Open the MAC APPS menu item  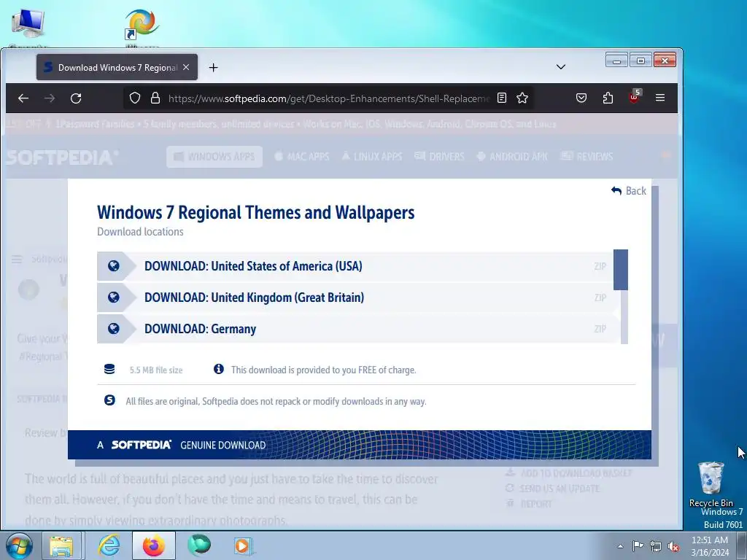302,157
